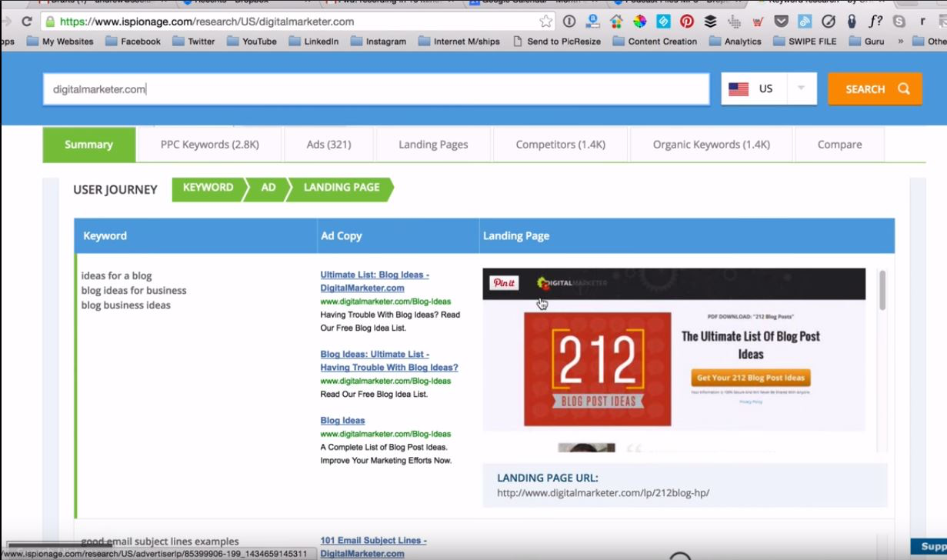Click the AD user journey step
Image resolution: width=947 pixels, height=560 pixels.
268,188
